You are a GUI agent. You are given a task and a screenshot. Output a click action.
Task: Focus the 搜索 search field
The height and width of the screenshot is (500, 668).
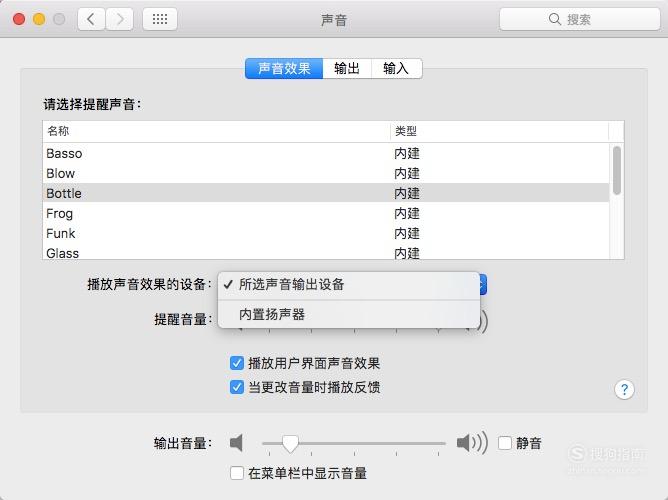coord(580,19)
